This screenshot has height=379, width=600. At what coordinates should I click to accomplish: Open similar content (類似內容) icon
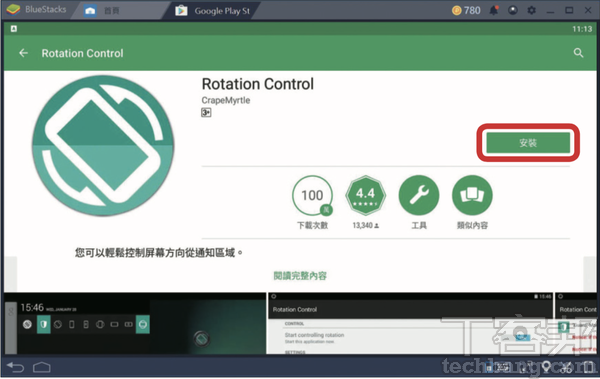click(x=472, y=196)
